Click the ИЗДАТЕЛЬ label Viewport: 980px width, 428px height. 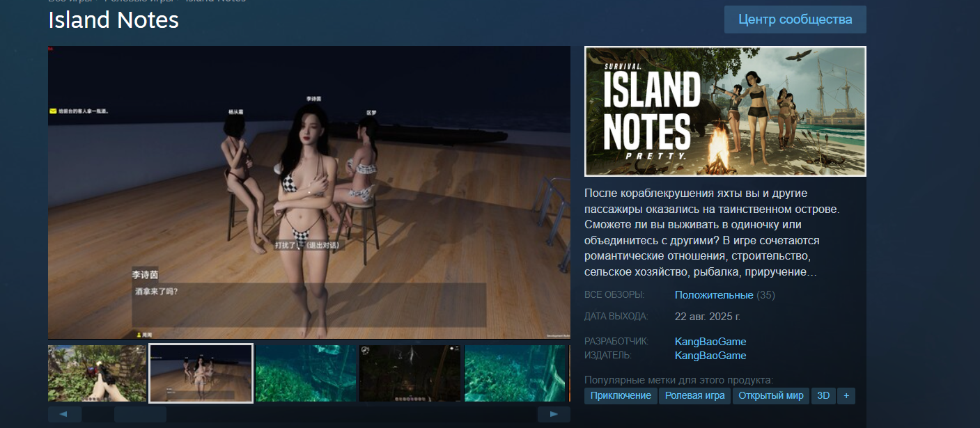[x=608, y=356]
